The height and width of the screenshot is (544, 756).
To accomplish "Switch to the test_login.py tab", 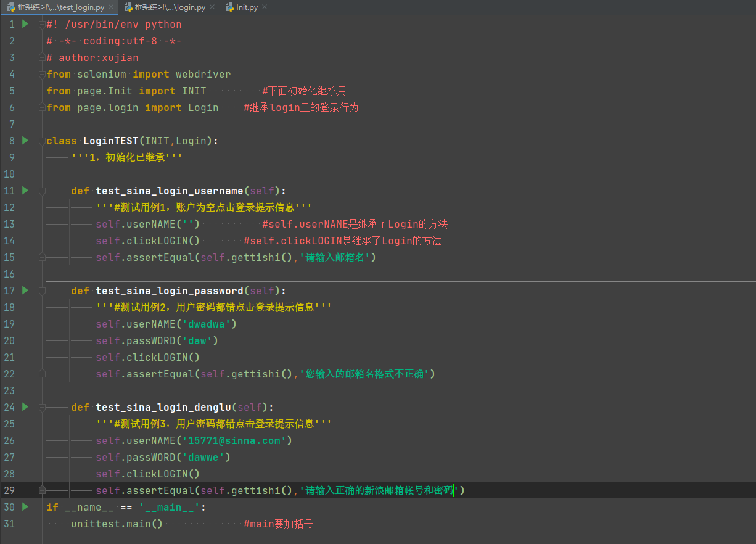I will click(60, 7).
